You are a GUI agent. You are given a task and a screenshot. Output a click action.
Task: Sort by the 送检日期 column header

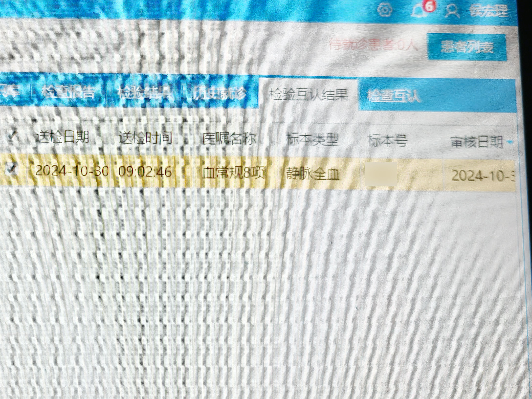pos(62,137)
